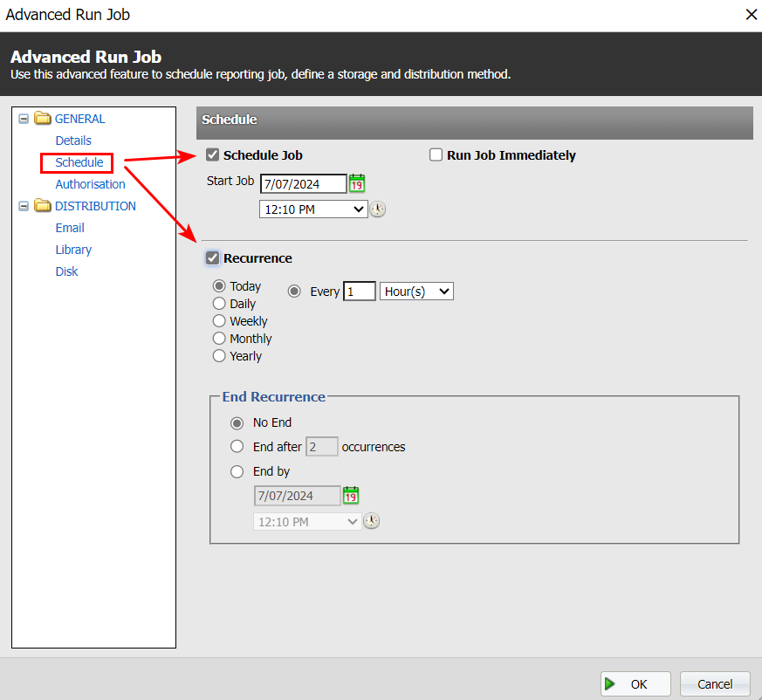Click the Start Job date field

303,183
